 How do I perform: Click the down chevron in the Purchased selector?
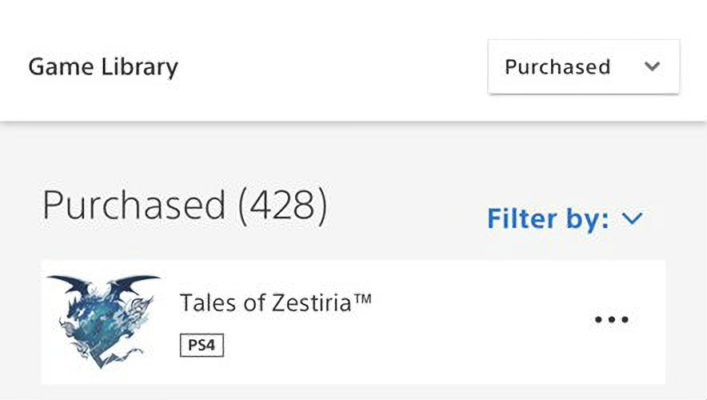(652, 67)
